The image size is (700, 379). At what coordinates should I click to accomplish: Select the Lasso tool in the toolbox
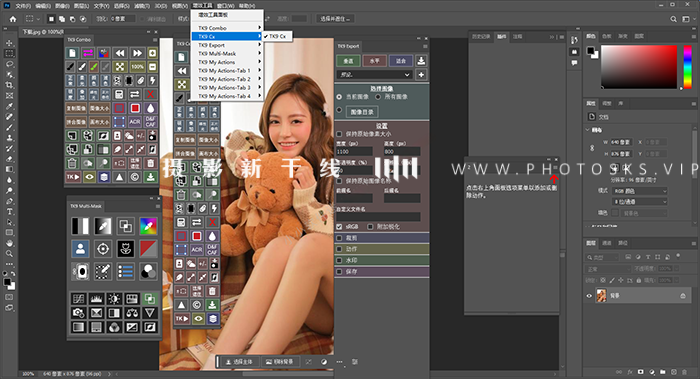(x=9, y=64)
